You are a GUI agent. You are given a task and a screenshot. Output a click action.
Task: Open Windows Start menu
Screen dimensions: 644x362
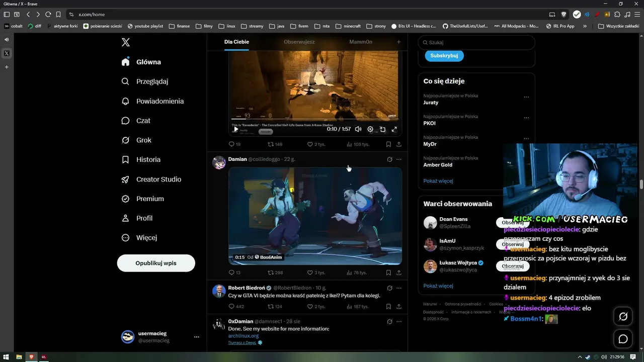6,357
